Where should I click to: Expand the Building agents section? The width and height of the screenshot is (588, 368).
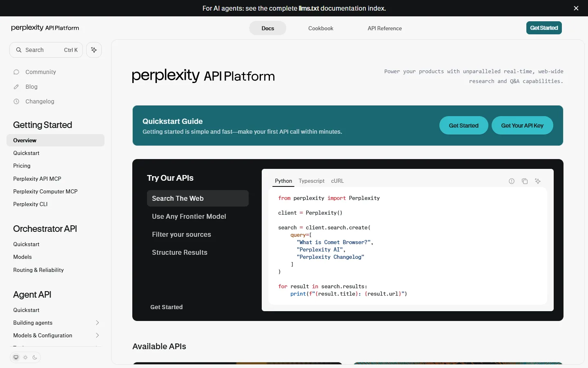[x=97, y=323]
